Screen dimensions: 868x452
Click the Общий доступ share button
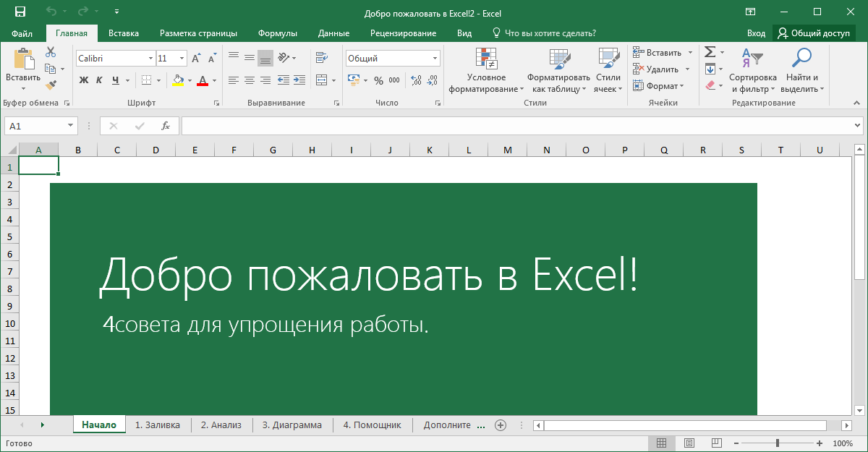point(814,33)
